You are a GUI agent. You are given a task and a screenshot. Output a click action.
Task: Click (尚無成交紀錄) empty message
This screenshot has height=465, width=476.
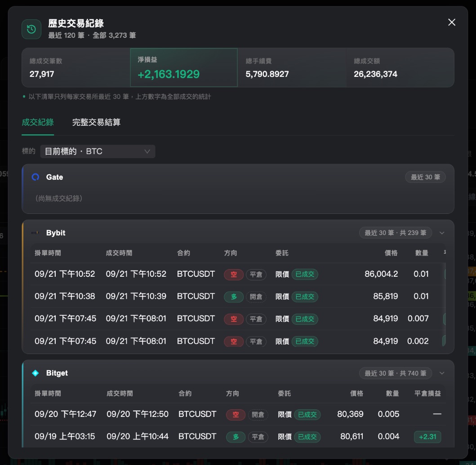click(58, 198)
